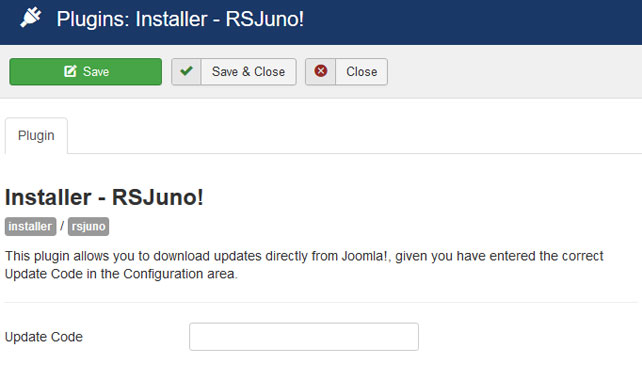Click the Save & Close button label

tap(249, 72)
